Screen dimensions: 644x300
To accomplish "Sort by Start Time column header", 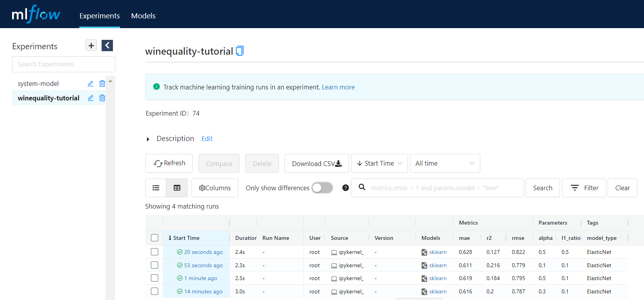I will pyautogui.click(x=186, y=238).
